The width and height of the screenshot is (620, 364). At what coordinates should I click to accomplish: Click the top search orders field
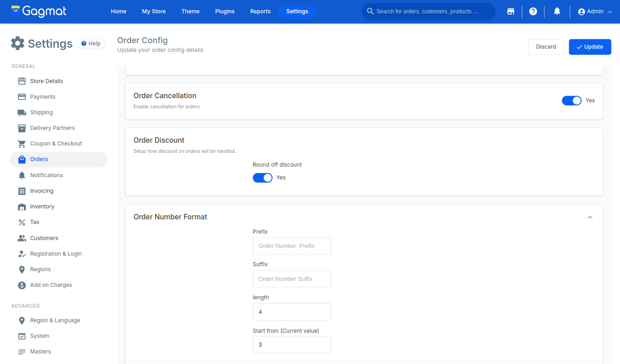pos(429,11)
